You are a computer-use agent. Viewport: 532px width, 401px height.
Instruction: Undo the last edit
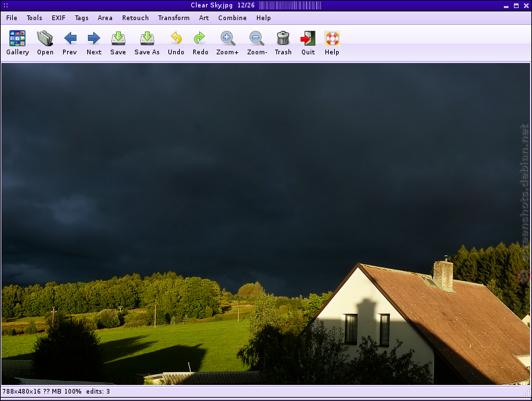coord(176,38)
